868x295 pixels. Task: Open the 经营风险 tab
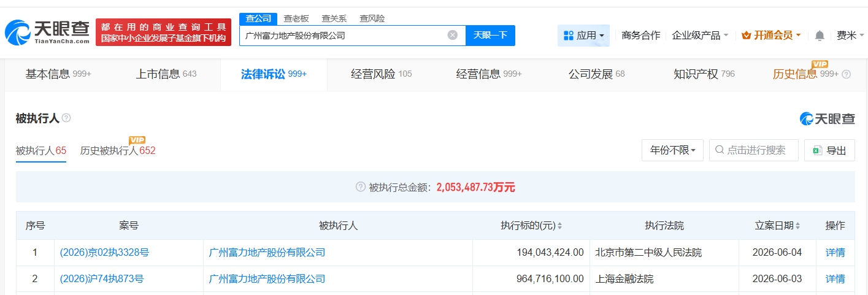(x=382, y=74)
